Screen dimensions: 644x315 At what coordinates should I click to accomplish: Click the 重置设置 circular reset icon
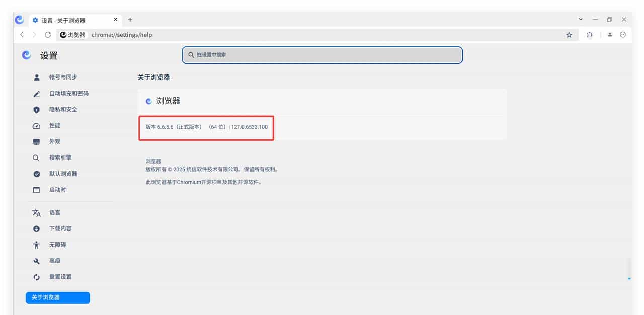pos(36,277)
